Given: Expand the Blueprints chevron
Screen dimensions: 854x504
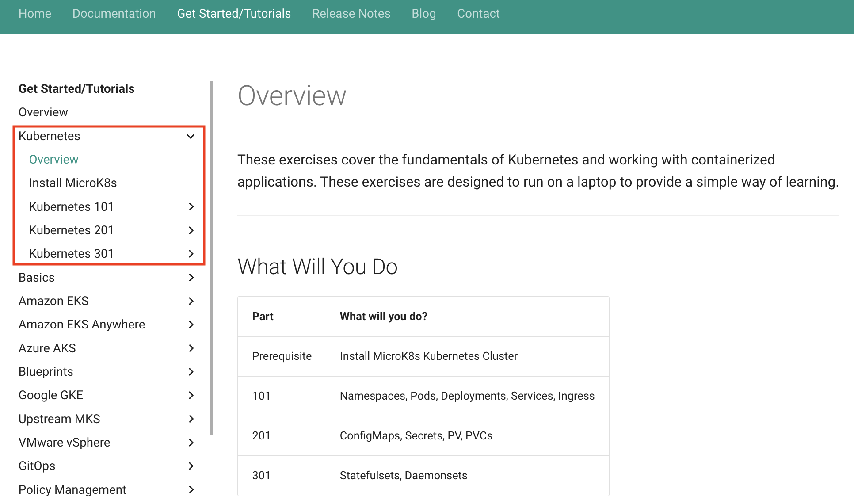Looking at the screenshot, I should (191, 372).
